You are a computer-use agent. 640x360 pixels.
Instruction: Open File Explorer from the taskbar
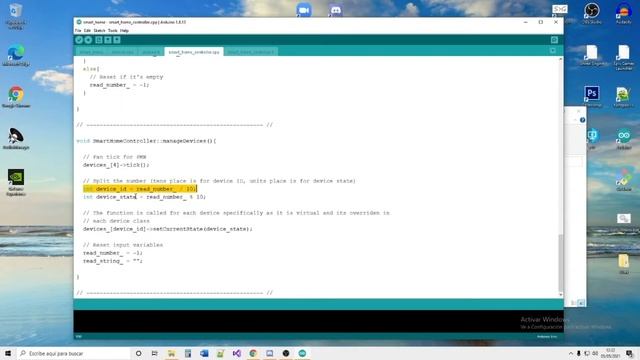coord(171,353)
